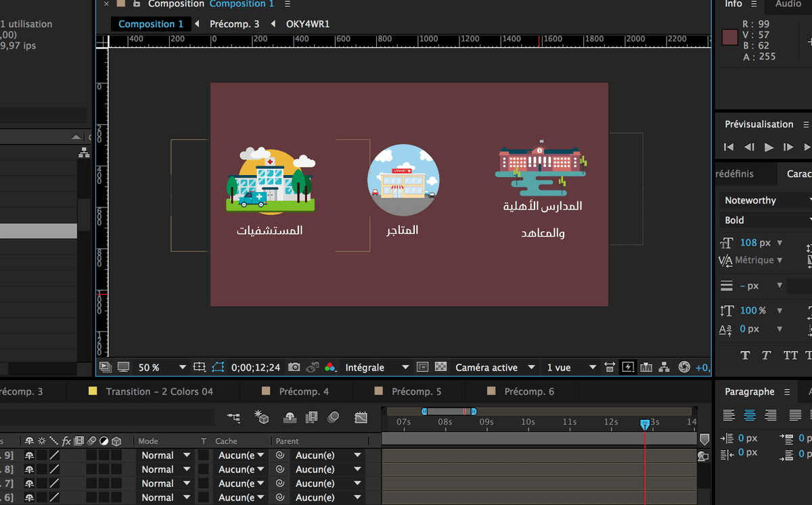Toggle center text alignment in Paragraphe

pyautogui.click(x=750, y=415)
